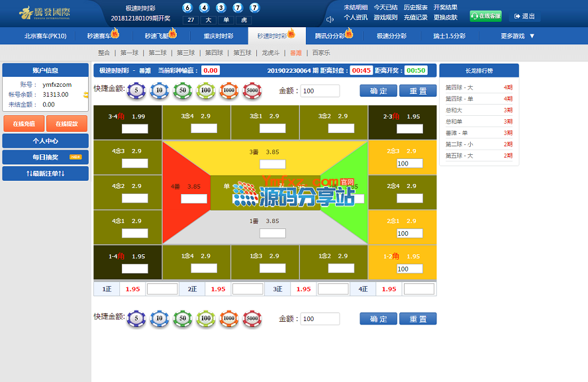This screenshot has height=382, width=588.
Task: Refresh account balance with the yellow arrows icon
Action: click(85, 95)
